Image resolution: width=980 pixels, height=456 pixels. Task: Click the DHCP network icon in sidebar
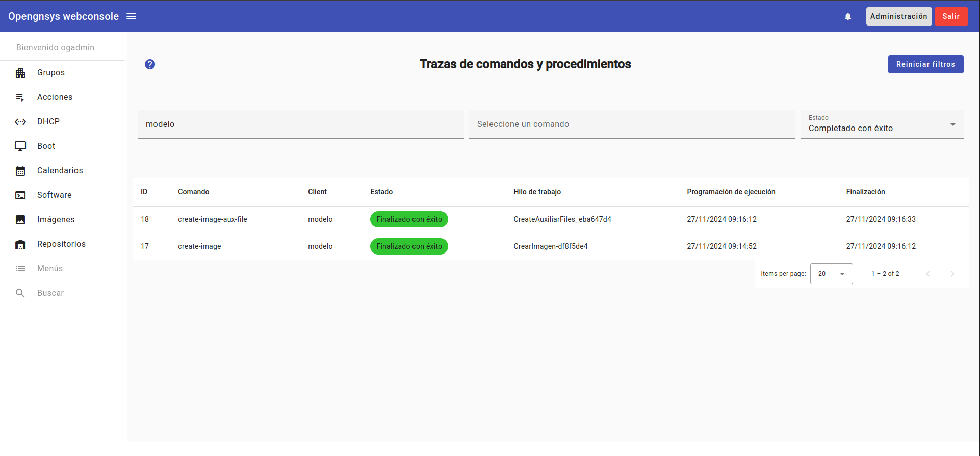[20, 122]
